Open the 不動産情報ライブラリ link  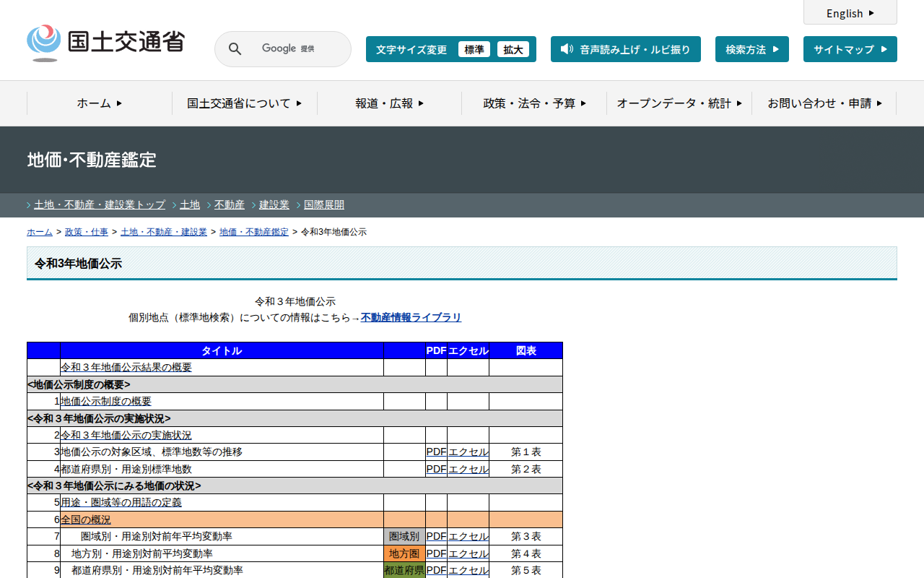(411, 318)
